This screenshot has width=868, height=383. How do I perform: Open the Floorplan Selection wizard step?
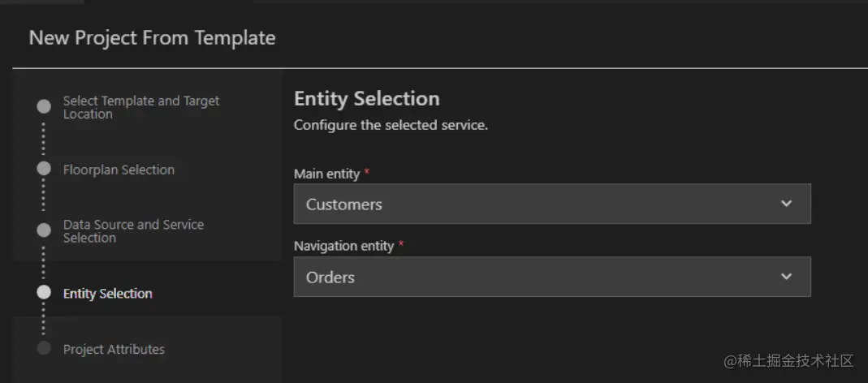(x=119, y=170)
